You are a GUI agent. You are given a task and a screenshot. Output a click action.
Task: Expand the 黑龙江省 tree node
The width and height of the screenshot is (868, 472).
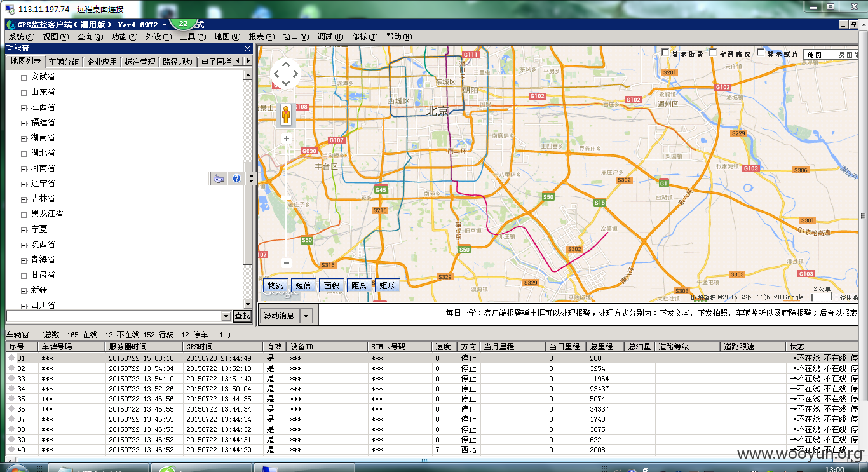[x=24, y=215]
